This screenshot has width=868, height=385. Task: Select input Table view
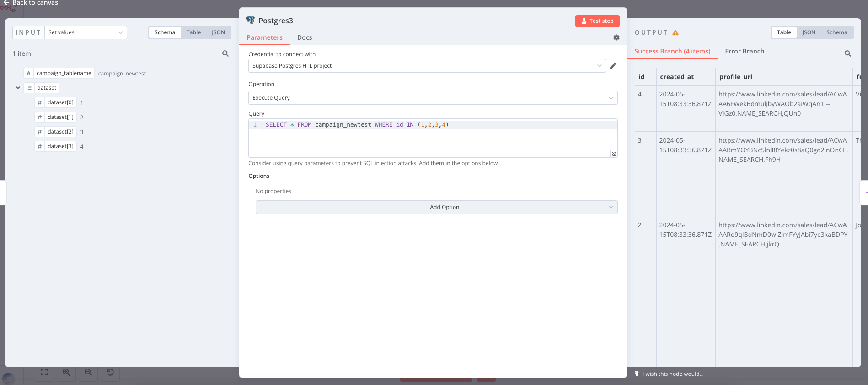coord(193,32)
